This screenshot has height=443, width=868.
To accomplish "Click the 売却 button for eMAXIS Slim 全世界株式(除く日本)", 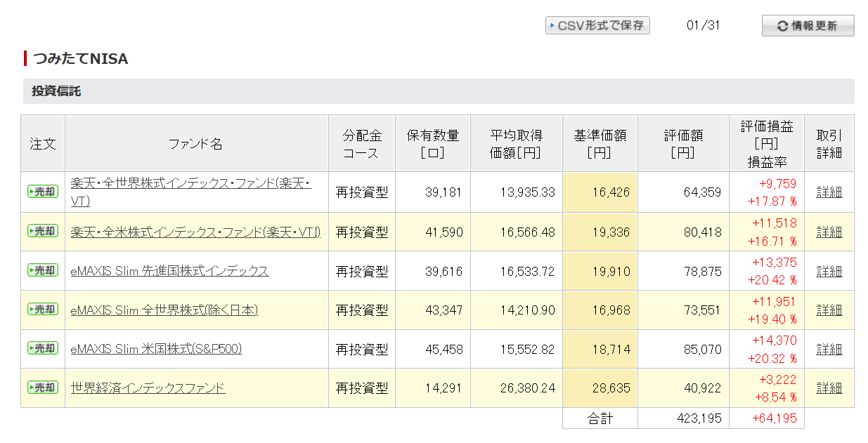I will pos(43,309).
